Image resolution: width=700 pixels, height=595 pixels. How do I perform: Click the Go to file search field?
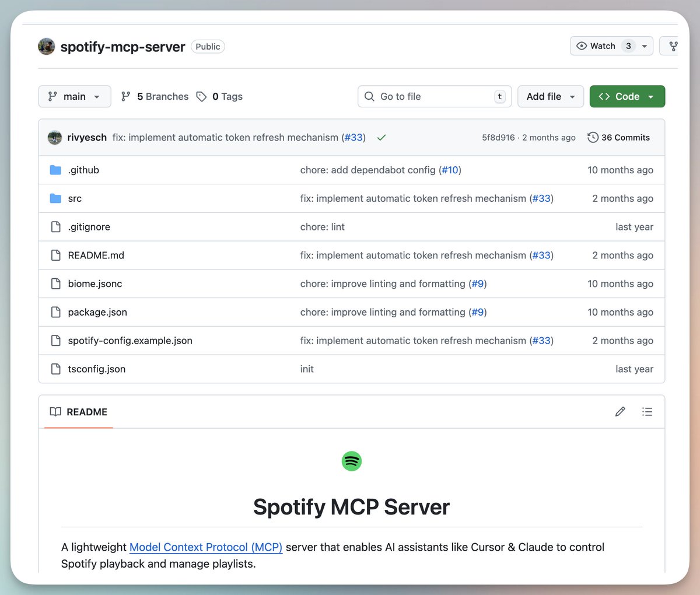click(435, 96)
